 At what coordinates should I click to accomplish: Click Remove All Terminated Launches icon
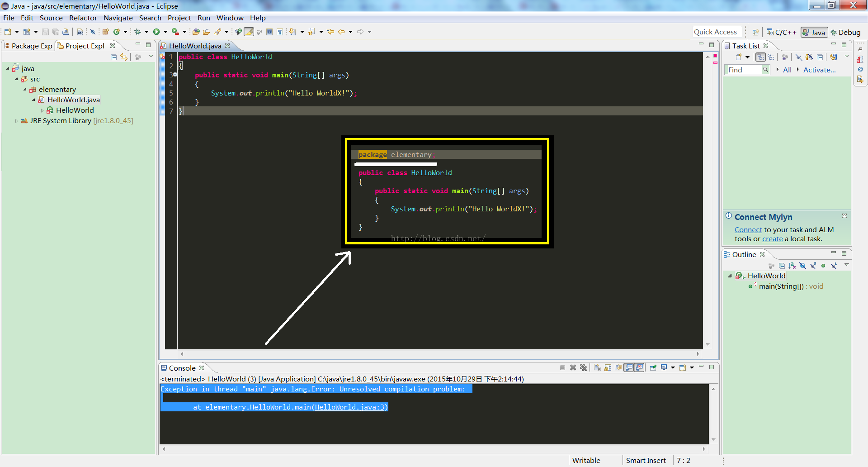click(x=583, y=367)
